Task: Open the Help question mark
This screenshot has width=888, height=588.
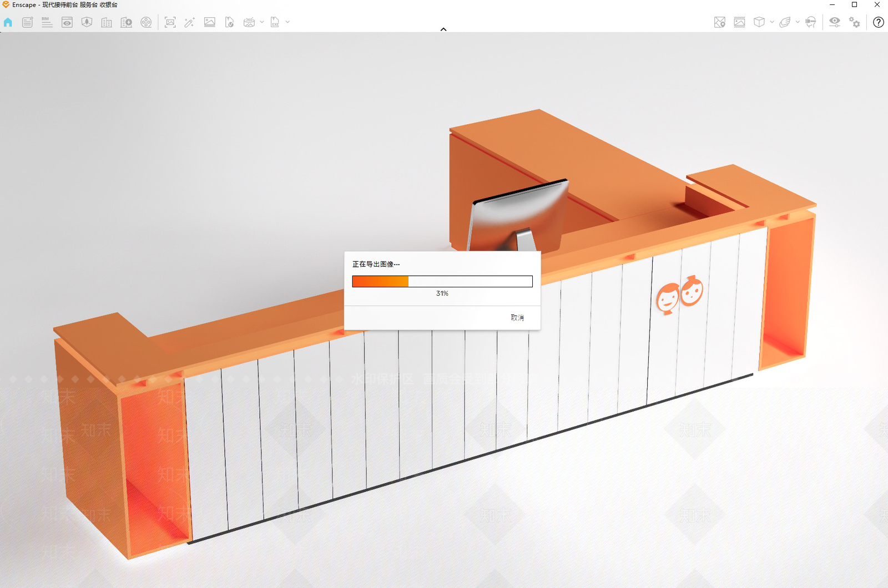Action: (x=879, y=22)
